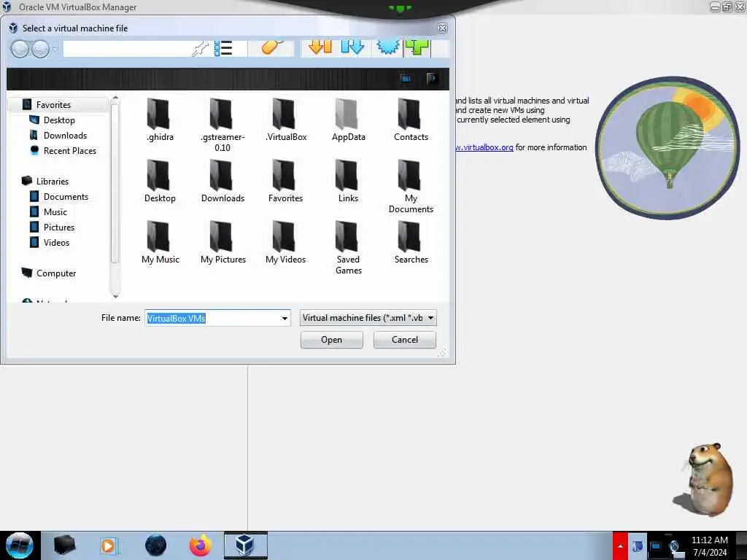The image size is (747, 560).
Task: Select the Links folder
Action: click(x=348, y=181)
